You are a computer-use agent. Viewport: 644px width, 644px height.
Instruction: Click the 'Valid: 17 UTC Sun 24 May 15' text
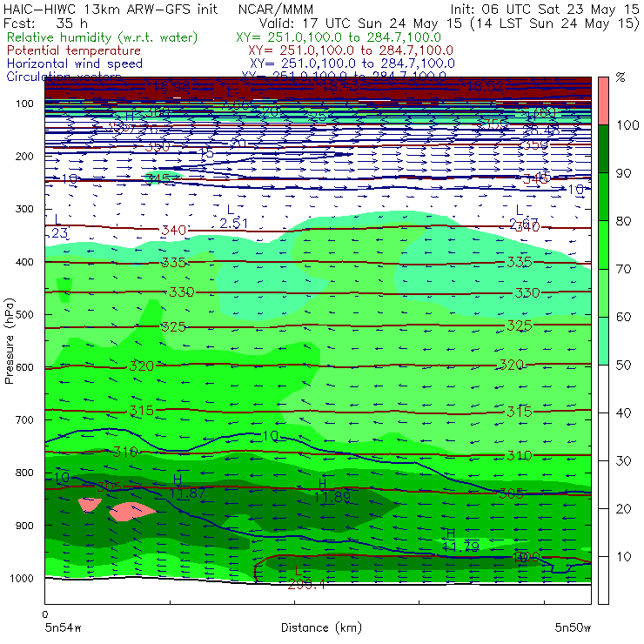coord(360,23)
